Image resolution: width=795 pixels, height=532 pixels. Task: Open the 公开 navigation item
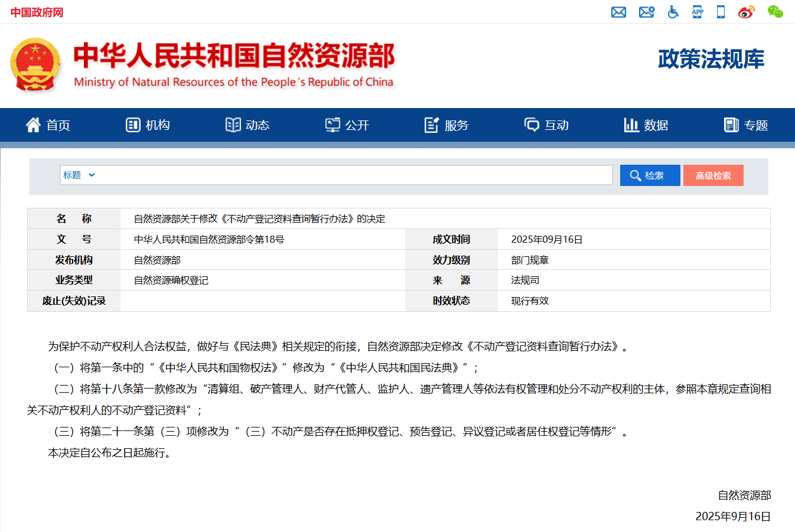click(347, 125)
